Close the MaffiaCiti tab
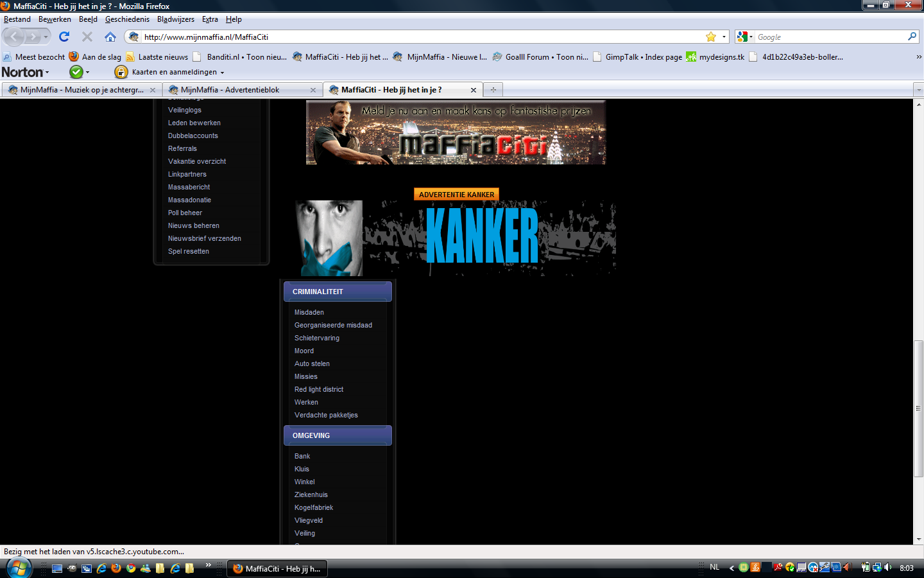 coord(474,90)
